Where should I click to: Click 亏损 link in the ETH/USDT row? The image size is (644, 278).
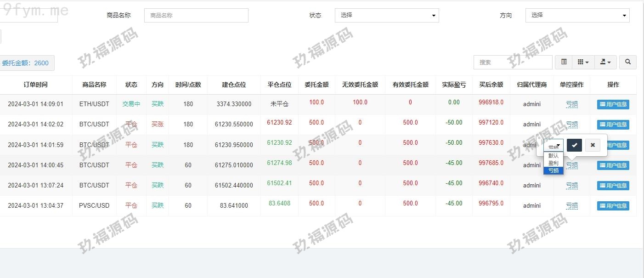pyautogui.click(x=572, y=104)
